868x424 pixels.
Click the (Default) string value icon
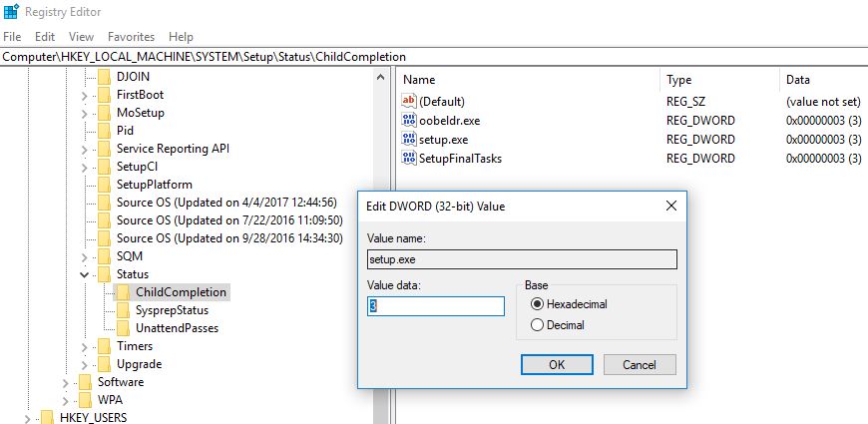409,102
